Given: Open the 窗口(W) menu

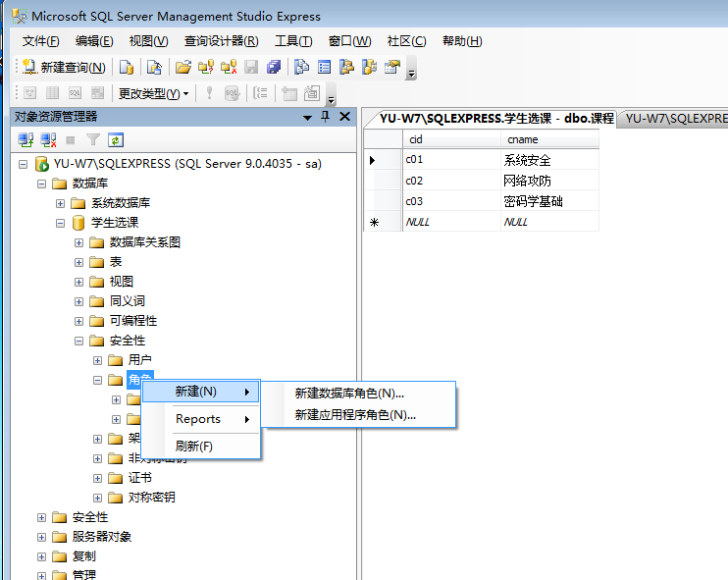Looking at the screenshot, I should (349, 41).
